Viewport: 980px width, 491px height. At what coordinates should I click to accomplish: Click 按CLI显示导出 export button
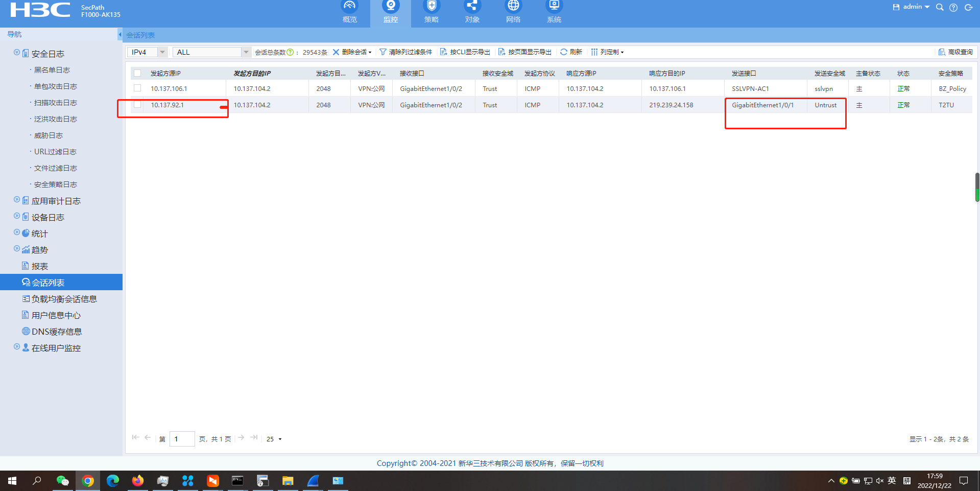coord(465,52)
